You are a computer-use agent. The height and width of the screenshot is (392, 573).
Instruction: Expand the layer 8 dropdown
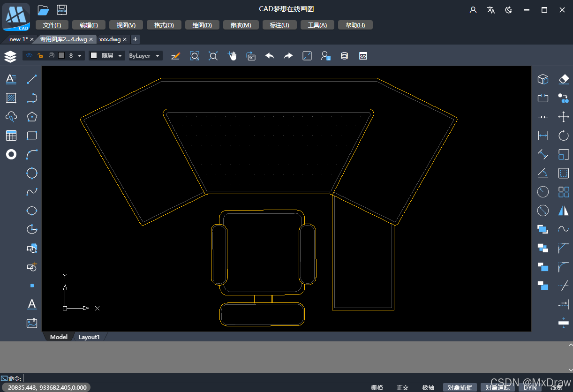click(80, 56)
